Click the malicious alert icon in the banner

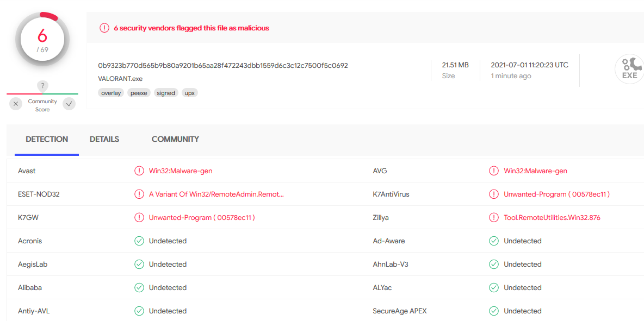click(x=104, y=28)
